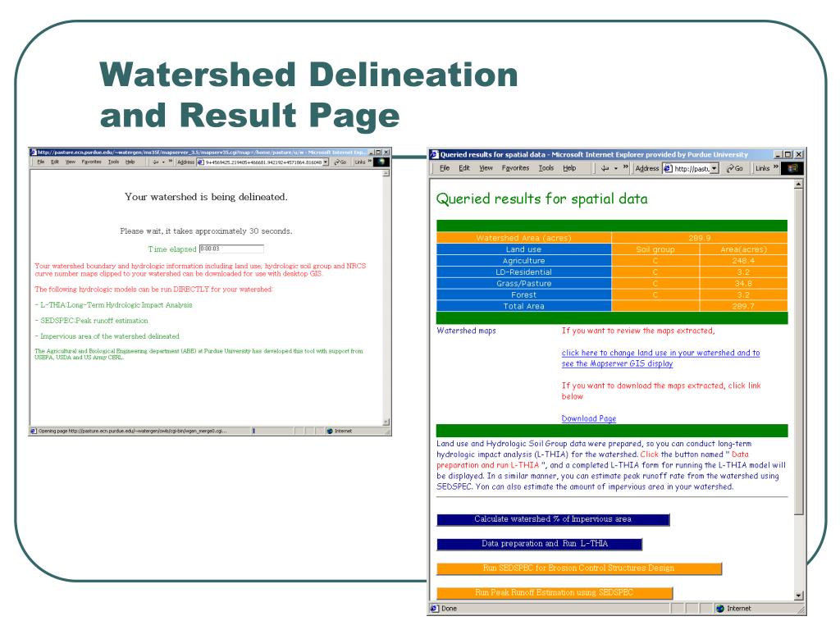840x630 pixels.
Task: Click Go button in the delineation window
Action: (x=340, y=162)
